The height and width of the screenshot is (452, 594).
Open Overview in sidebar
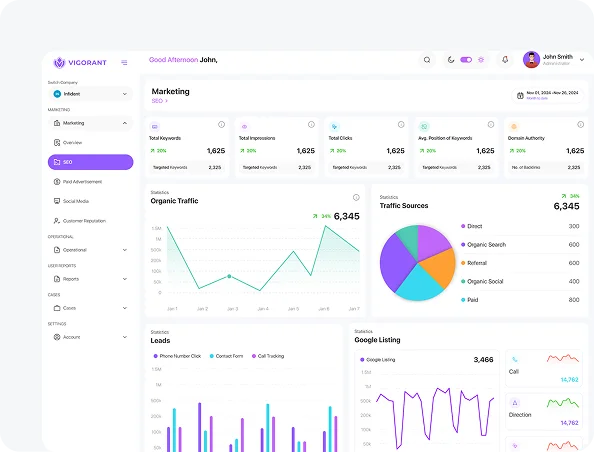pos(91,143)
